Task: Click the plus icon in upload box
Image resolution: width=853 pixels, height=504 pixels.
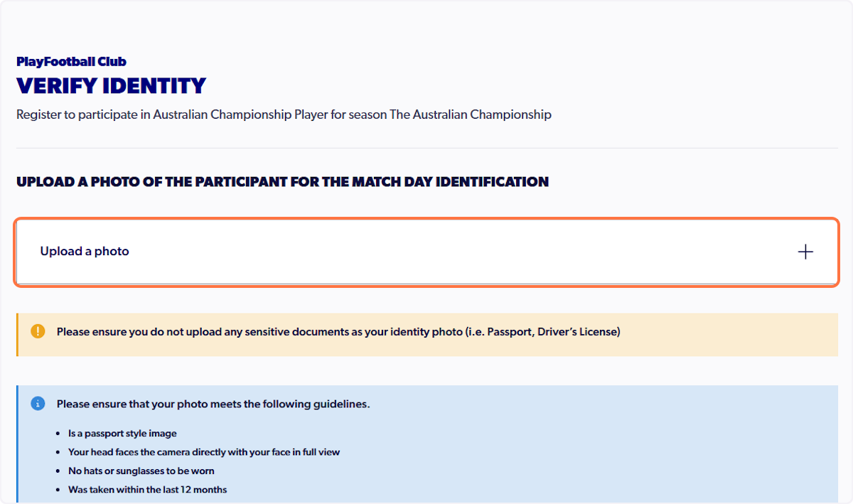Action: [x=805, y=252]
